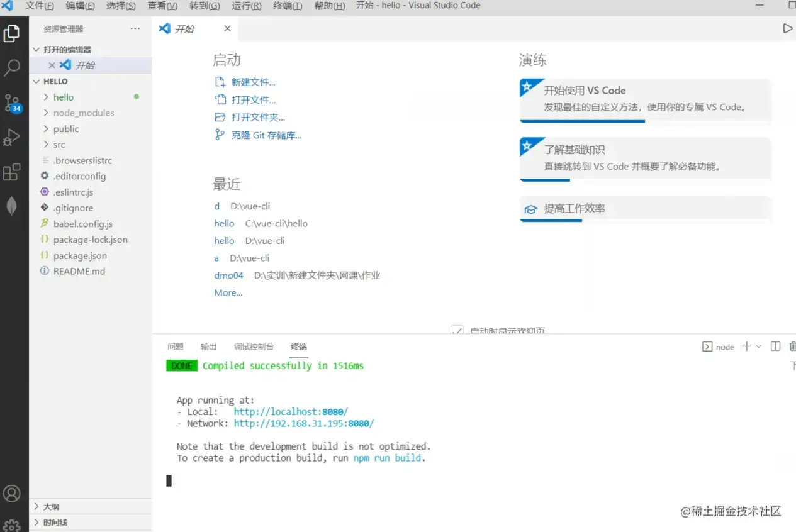Select the 终端 panel tab

(299, 346)
